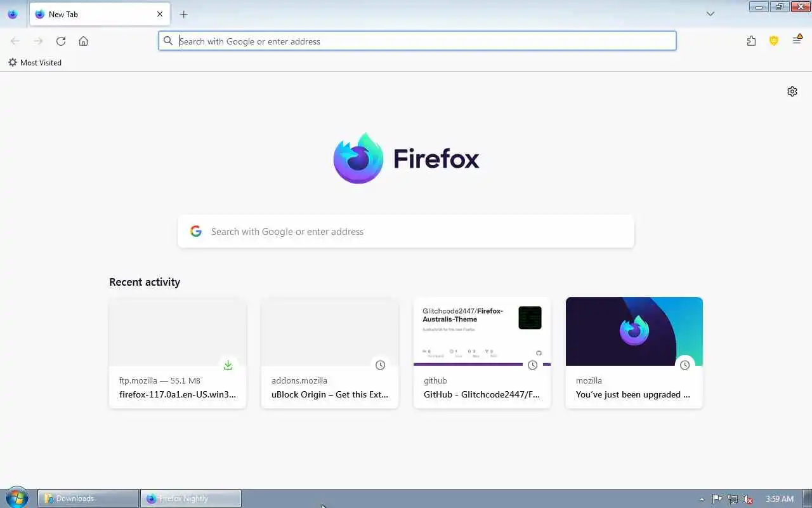Viewport: 812px width, 508px height.
Task: Click the New Tab tab title
Action: click(x=63, y=14)
